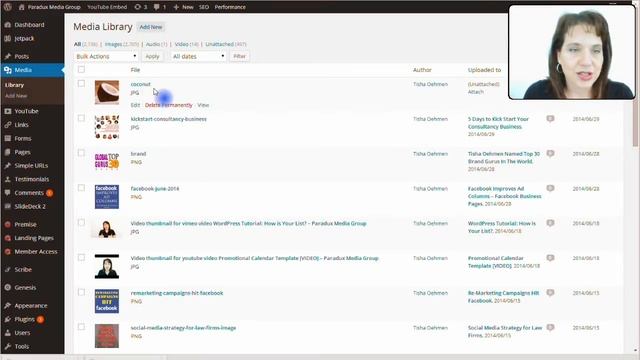Check the facebook-june-2014 row checkbox

click(81, 188)
